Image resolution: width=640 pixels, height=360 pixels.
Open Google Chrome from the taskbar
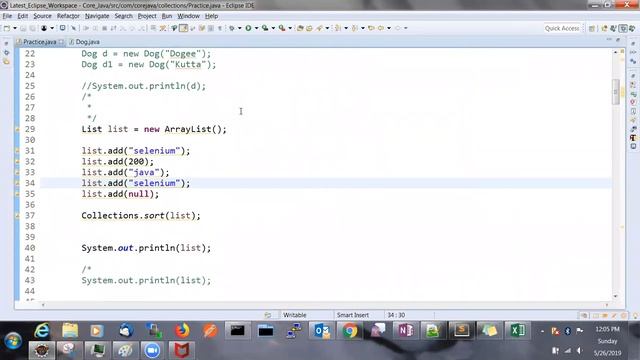pyautogui.click(x=350, y=330)
